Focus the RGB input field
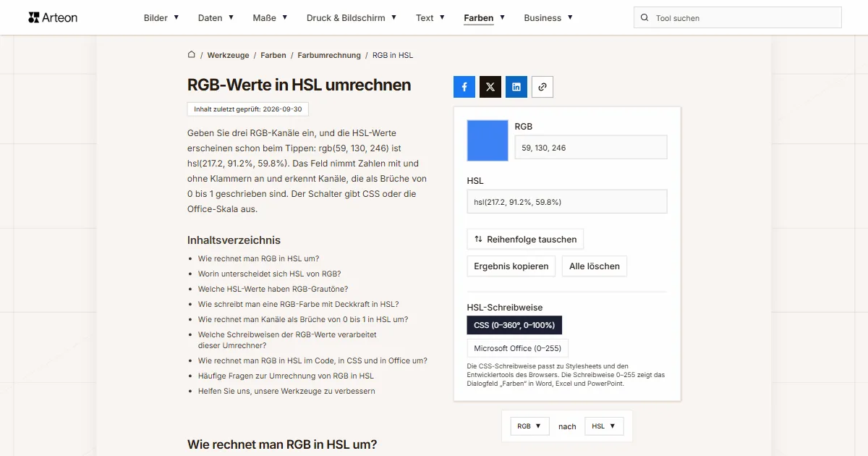The width and height of the screenshot is (868, 456). point(591,148)
